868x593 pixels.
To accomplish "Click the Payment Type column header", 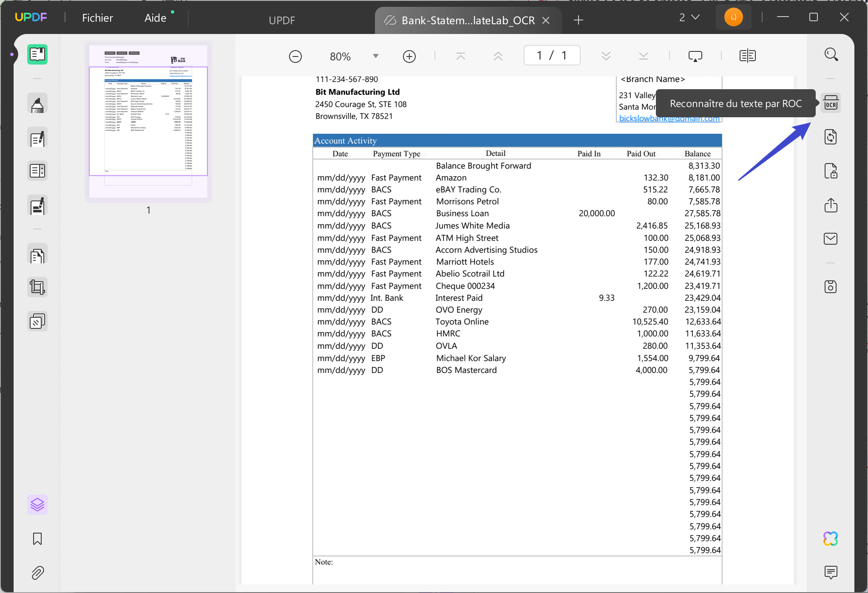I will [x=397, y=154].
